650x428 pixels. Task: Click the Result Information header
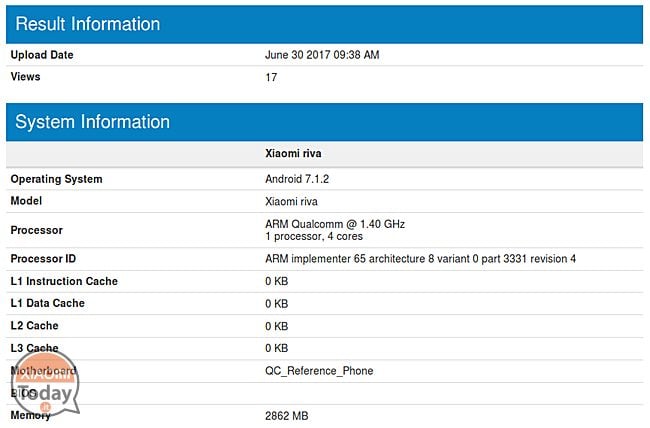click(324, 24)
